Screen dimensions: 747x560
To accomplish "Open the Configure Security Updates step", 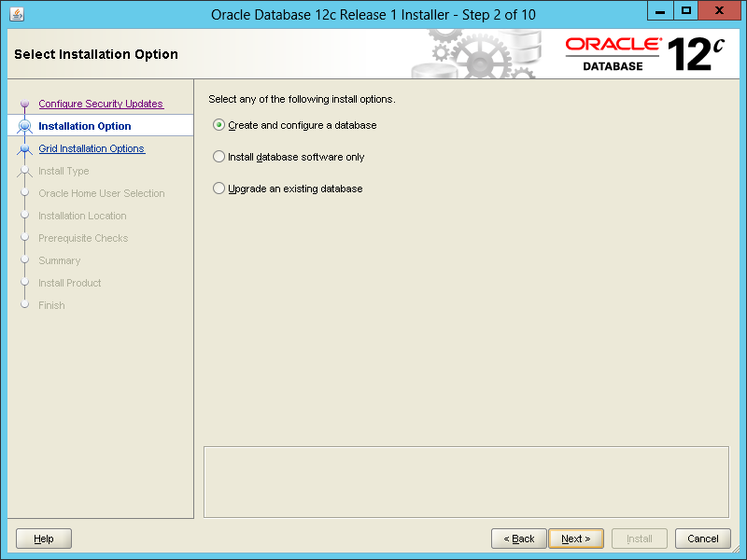I will (x=101, y=104).
